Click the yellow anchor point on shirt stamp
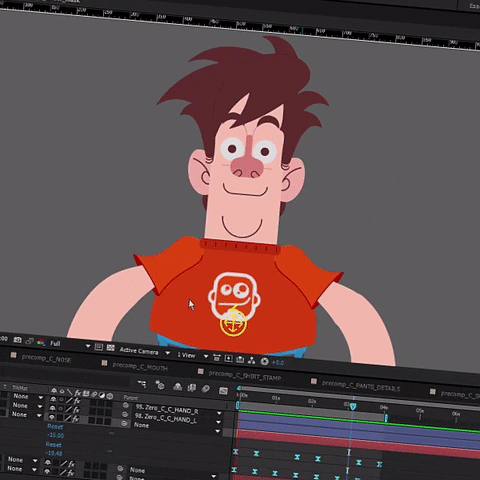This screenshot has height=480, width=480. point(233,323)
